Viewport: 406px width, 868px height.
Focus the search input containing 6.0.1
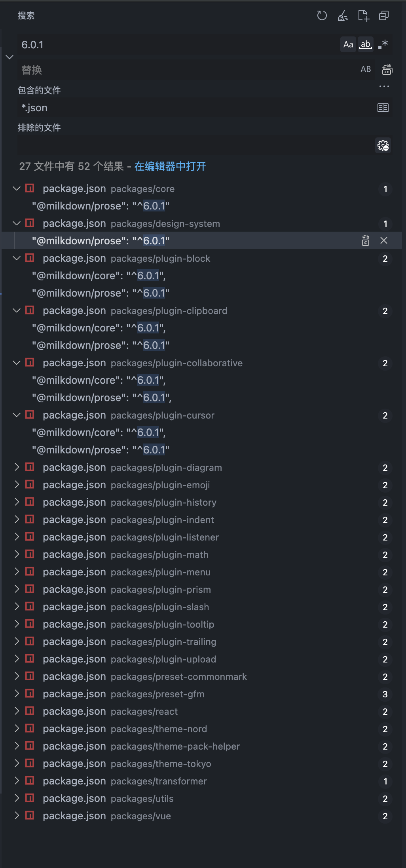click(x=178, y=45)
